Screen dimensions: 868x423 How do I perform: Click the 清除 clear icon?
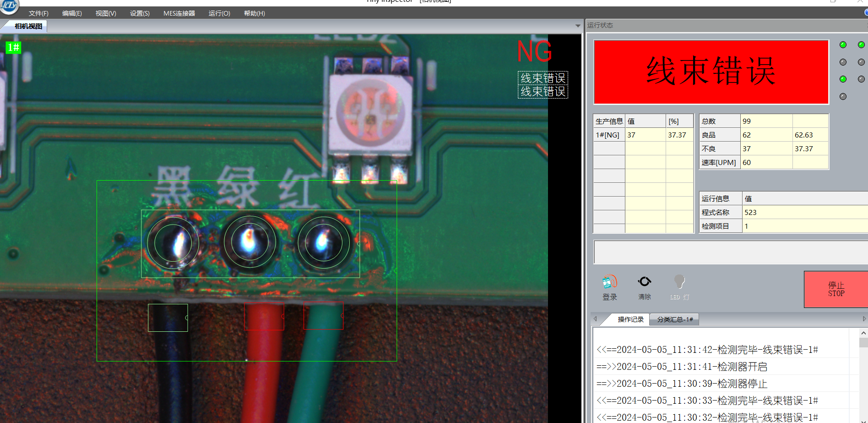click(644, 282)
